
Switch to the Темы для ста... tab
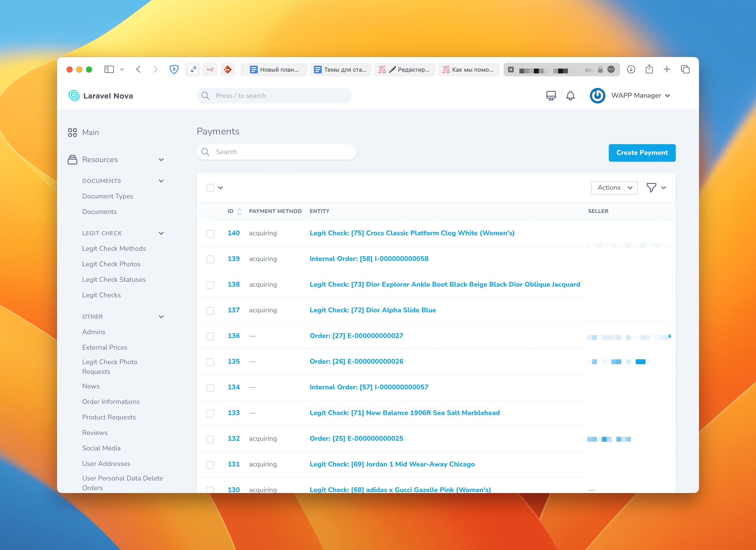tap(340, 69)
